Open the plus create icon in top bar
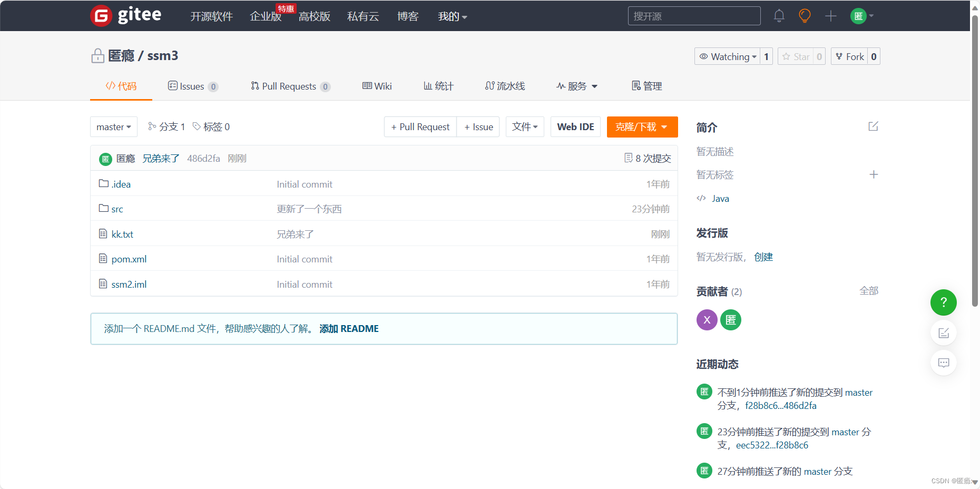This screenshot has height=489, width=980. click(x=830, y=16)
